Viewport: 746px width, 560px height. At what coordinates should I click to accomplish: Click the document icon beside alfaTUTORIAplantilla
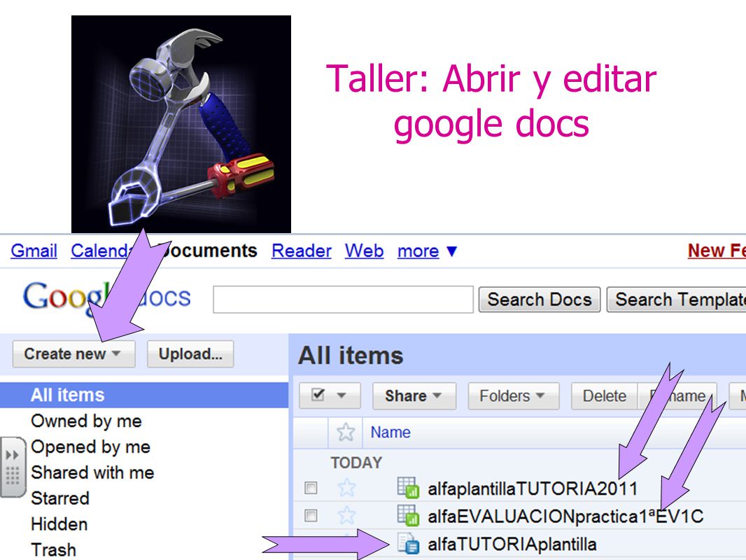tap(408, 544)
